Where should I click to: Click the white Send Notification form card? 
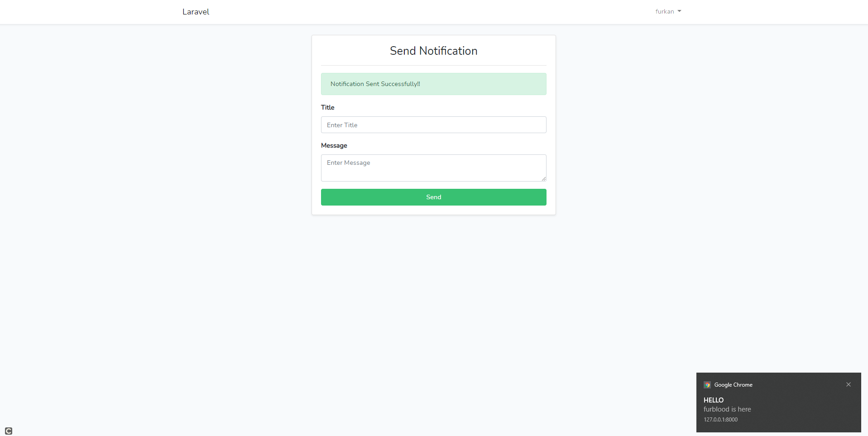pos(433,125)
